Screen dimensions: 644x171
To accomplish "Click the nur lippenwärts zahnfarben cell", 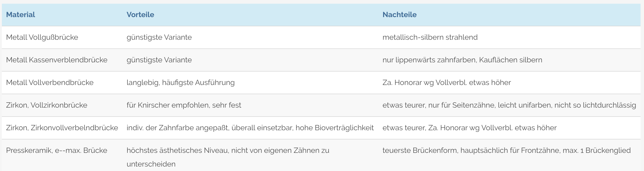I will click(x=462, y=60).
